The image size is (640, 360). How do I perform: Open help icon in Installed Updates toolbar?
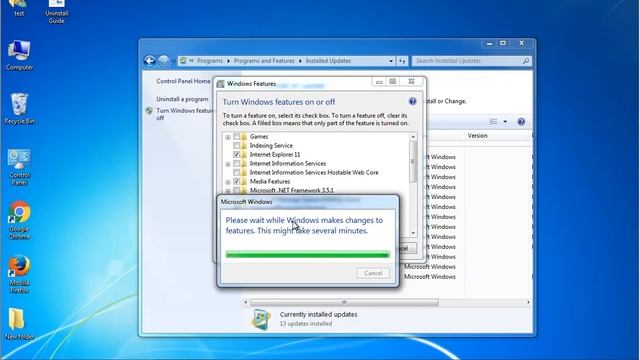[521, 122]
